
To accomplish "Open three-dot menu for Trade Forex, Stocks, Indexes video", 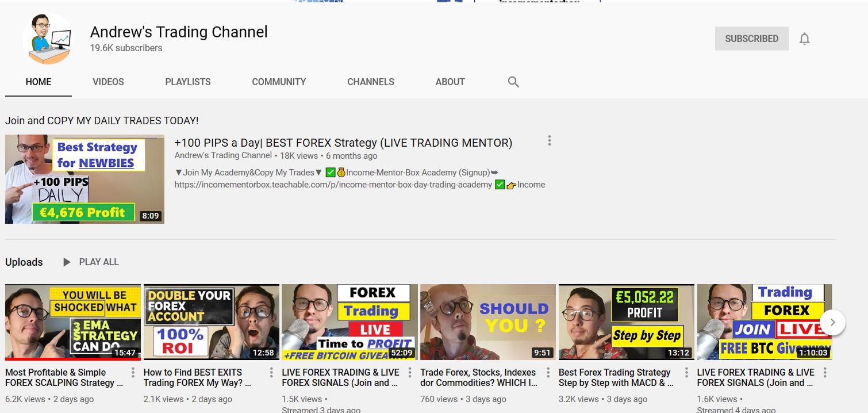I will point(548,373).
